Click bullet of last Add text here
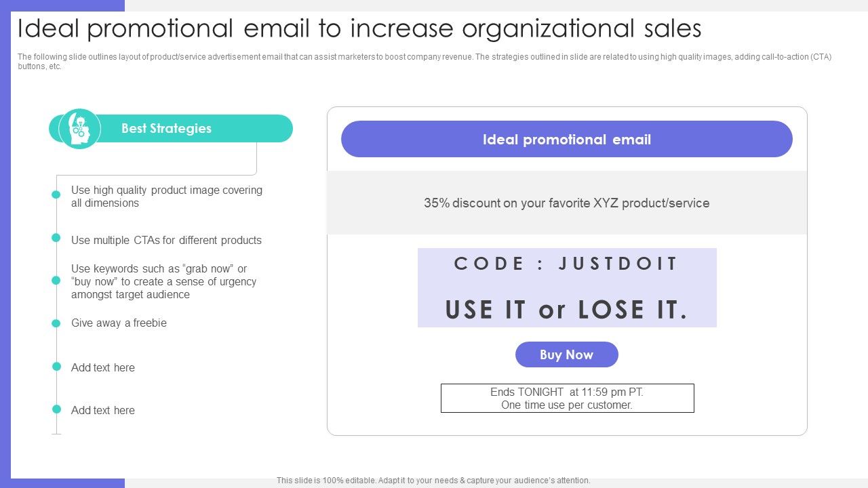Viewport: 868px width, 488px height. click(x=56, y=409)
